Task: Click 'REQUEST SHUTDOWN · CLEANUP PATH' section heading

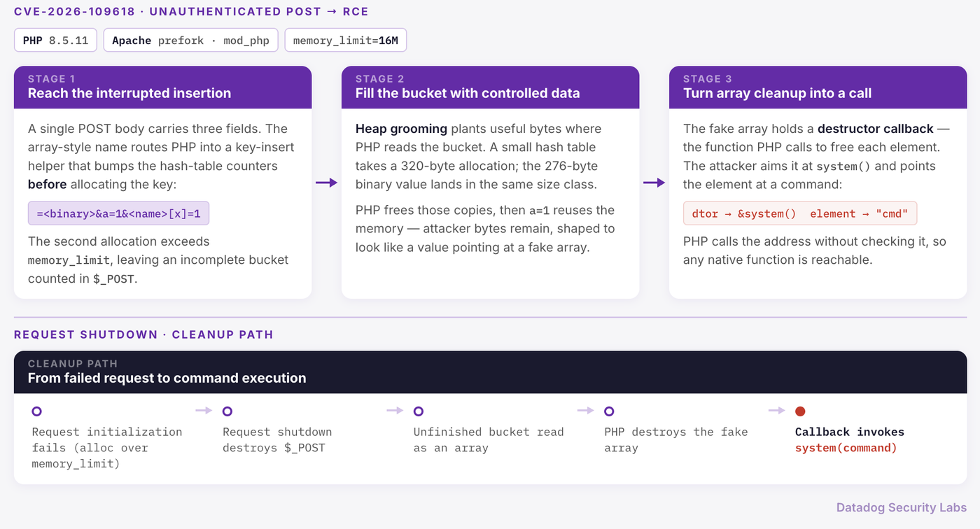Action: [x=143, y=334]
